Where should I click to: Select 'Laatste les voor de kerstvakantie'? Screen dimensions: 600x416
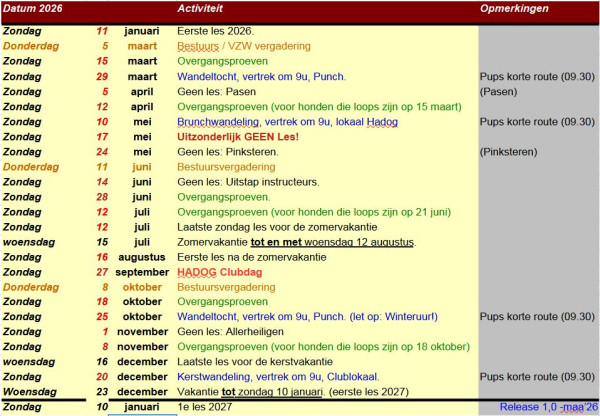coord(255,362)
